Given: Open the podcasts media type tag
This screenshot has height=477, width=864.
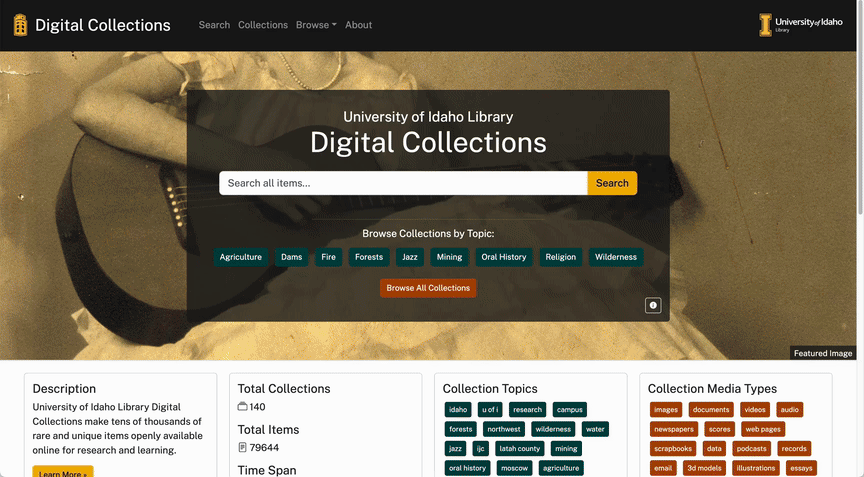Looking at the screenshot, I should 752,449.
